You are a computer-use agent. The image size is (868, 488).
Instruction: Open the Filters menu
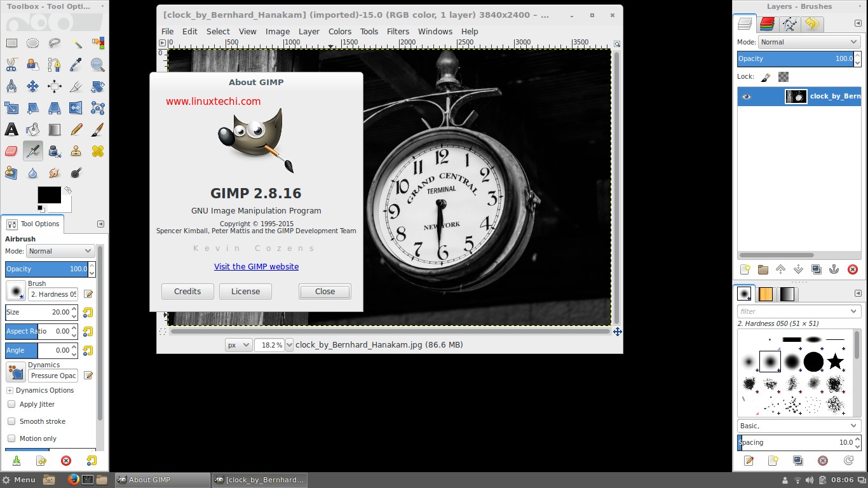398,31
